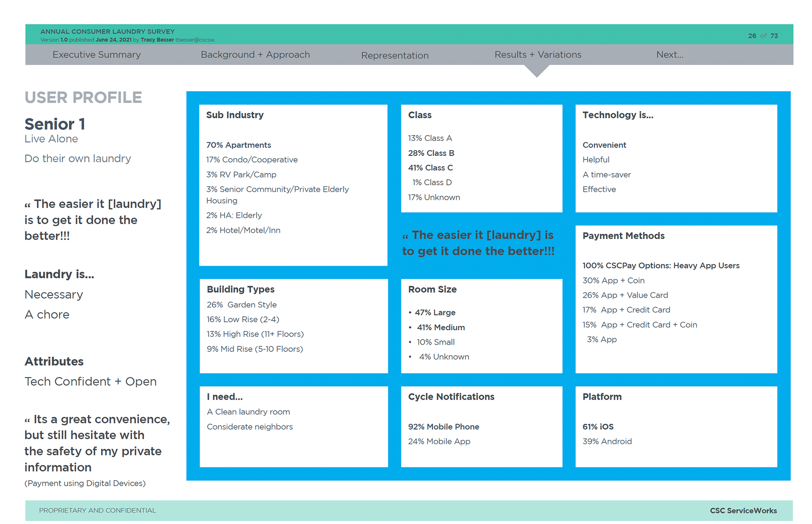Click the Payment Methods card heading
The image size is (812, 524).
coord(623,236)
